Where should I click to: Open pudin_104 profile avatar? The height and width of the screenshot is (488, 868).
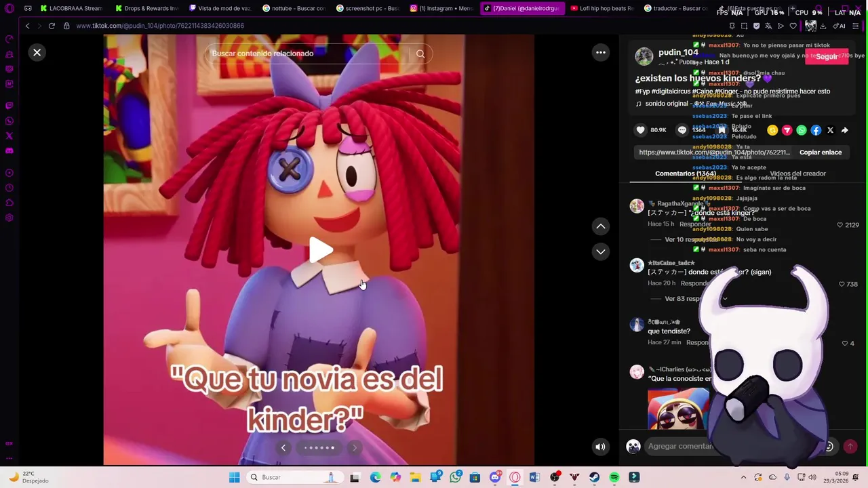644,56
